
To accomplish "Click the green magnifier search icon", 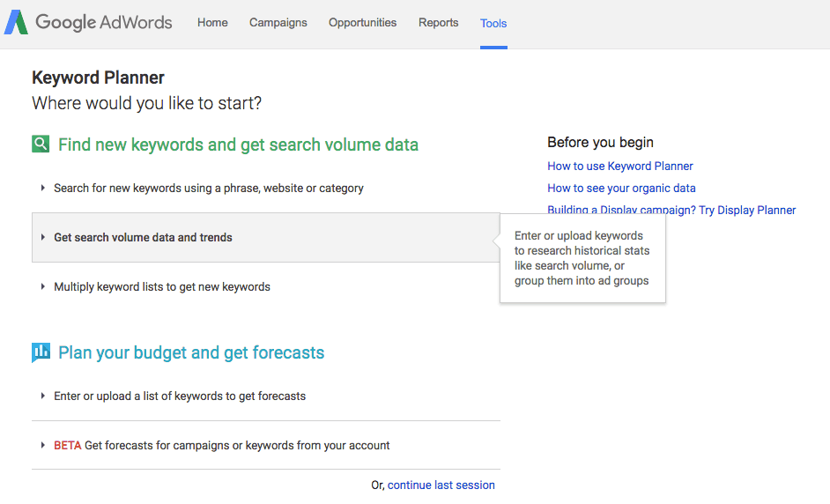I will (x=41, y=144).
